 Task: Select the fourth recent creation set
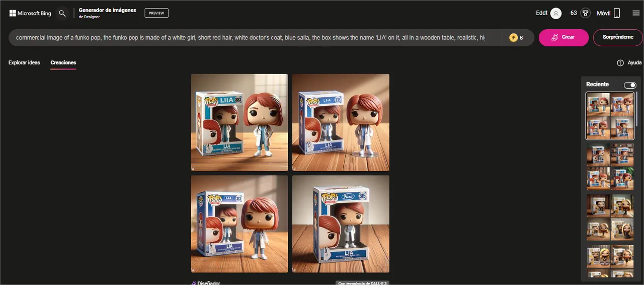(x=610, y=261)
